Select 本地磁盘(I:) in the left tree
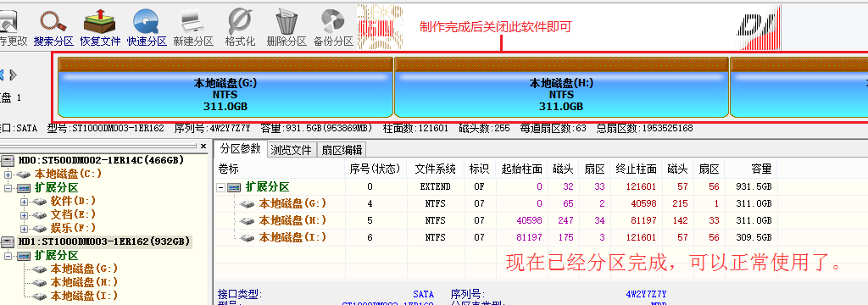 coord(84,296)
